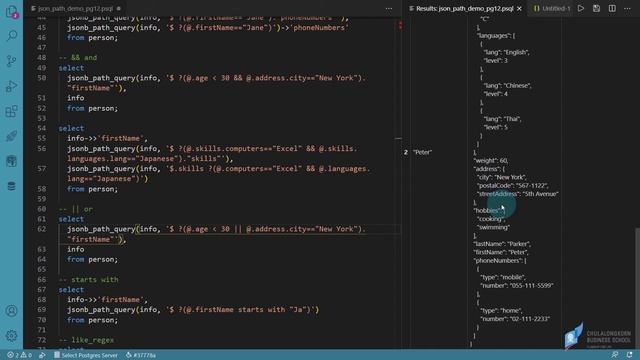Click "lastName": "Parker" in JSON result
Viewport: 640px width, 360px height.
click(502, 244)
